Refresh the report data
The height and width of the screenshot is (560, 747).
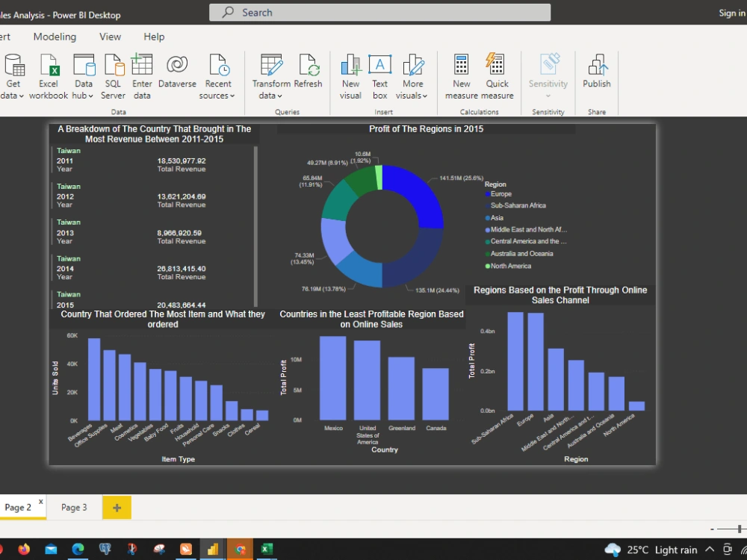[308, 72]
